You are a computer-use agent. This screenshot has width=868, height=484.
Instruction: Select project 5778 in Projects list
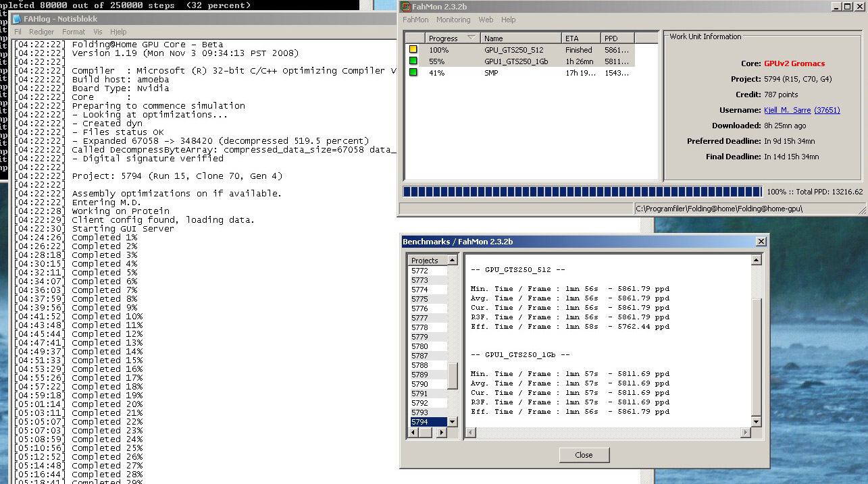coord(427,327)
